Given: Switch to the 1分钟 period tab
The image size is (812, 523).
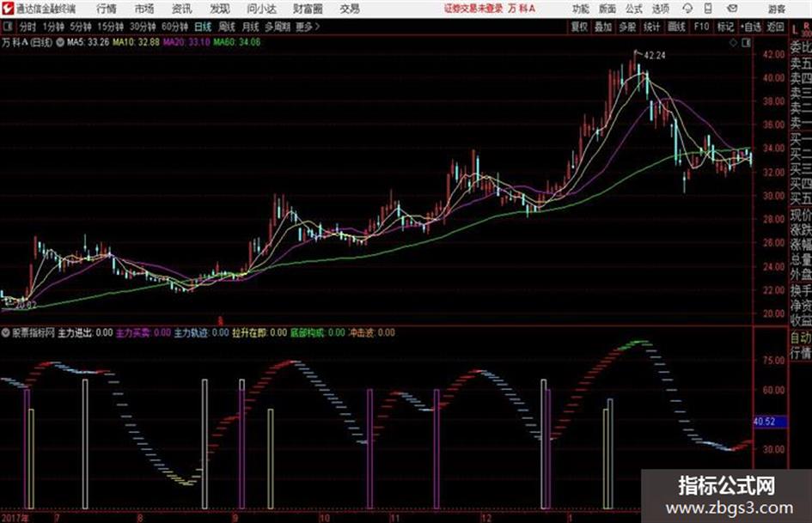Looking at the screenshot, I should (52, 27).
